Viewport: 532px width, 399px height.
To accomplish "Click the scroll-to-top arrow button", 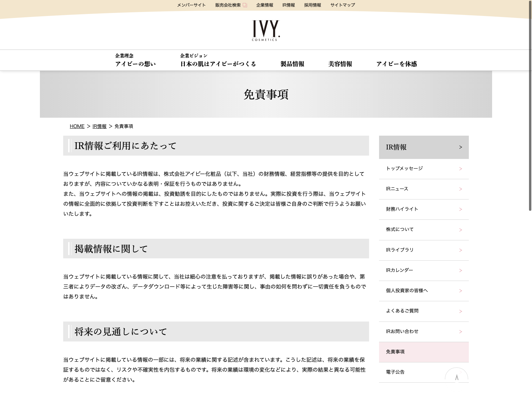I will pyautogui.click(x=457, y=377).
